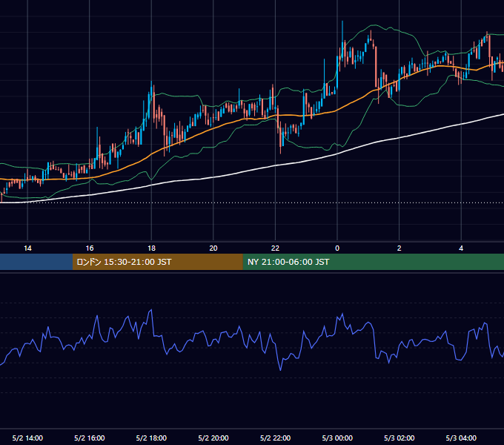Click the blue session bar before ロンドン
Image resolution: width=504 pixels, height=445 pixels.
(36, 262)
